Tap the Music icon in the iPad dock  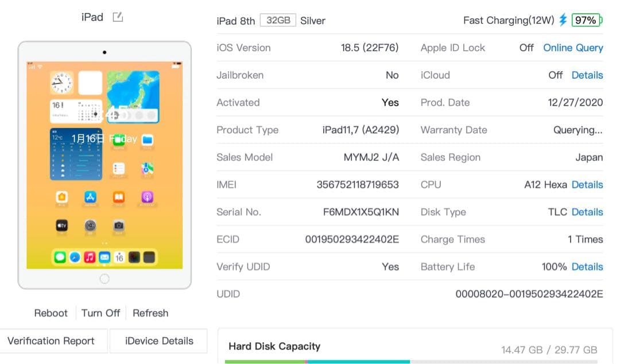[90, 257]
